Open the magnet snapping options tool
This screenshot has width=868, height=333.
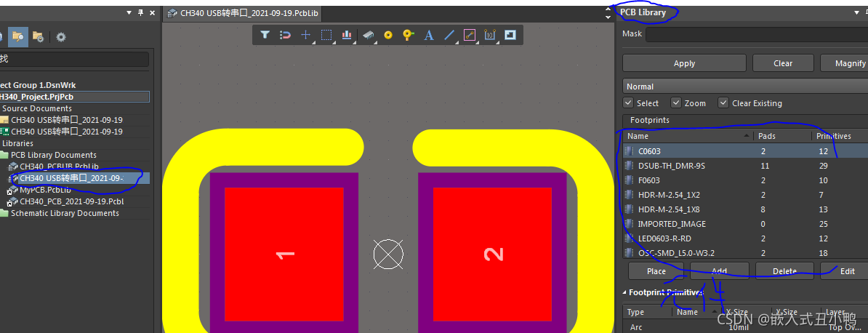[285, 35]
